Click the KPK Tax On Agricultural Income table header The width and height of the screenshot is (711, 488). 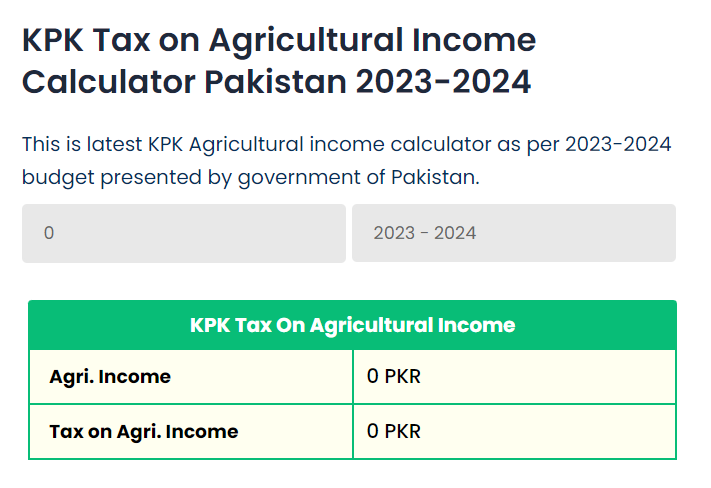[x=352, y=325]
